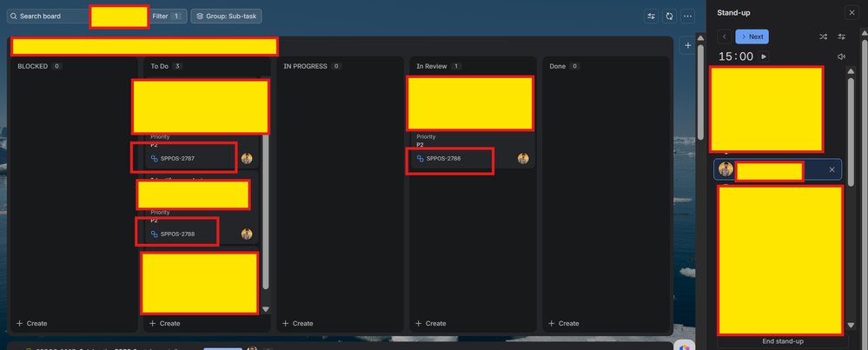
Task: Click the To Do column scrollbar down arrow
Action: [x=265, y=310]
